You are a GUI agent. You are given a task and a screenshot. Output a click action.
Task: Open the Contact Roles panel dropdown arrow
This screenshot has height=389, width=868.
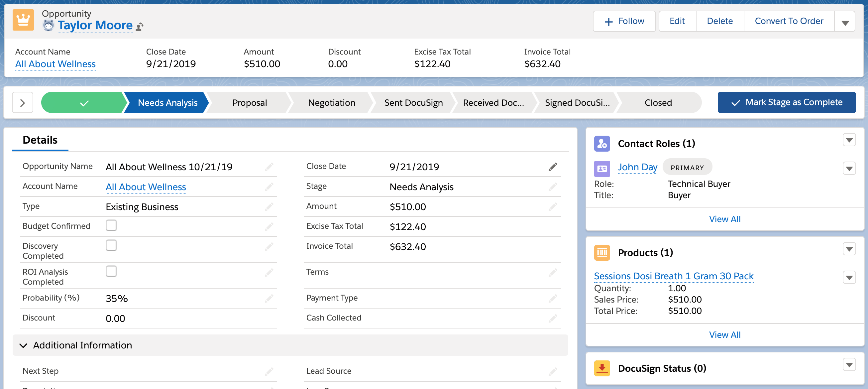tap(849, 140)
